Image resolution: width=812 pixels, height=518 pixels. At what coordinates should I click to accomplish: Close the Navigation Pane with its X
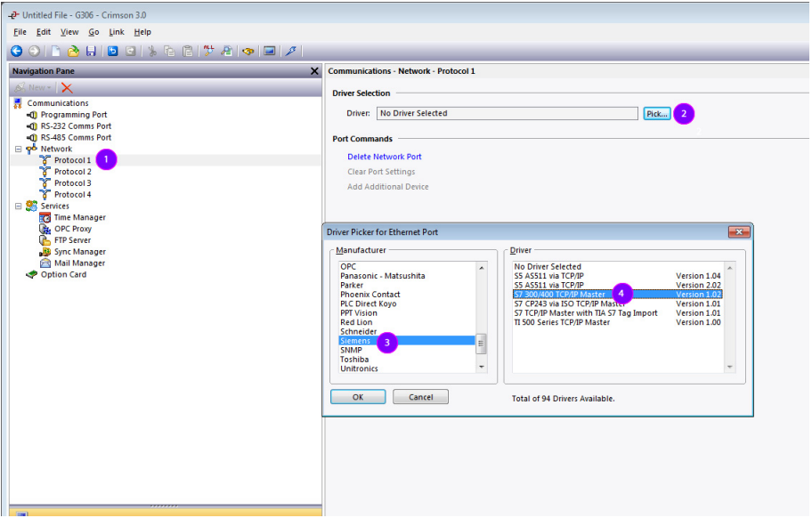click(314, 71)
